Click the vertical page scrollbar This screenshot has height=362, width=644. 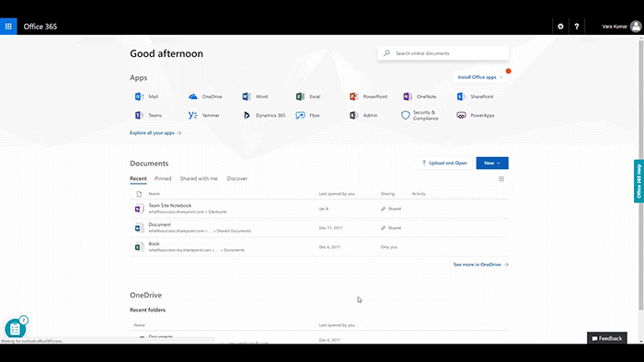click(x=640, y=175)
